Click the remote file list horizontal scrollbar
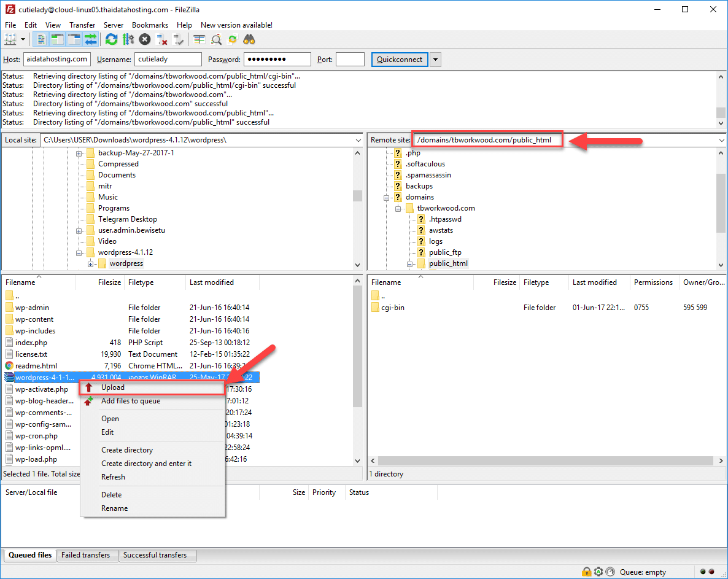 coord(546,460)
